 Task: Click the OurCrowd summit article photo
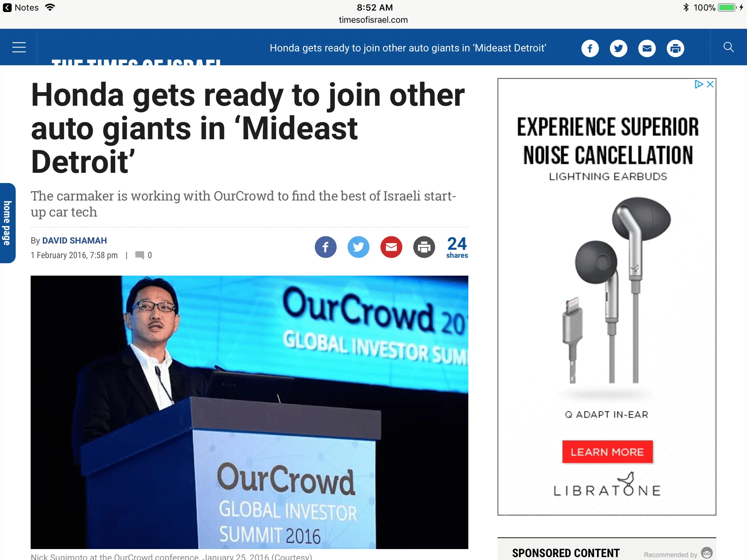(249, 412)
